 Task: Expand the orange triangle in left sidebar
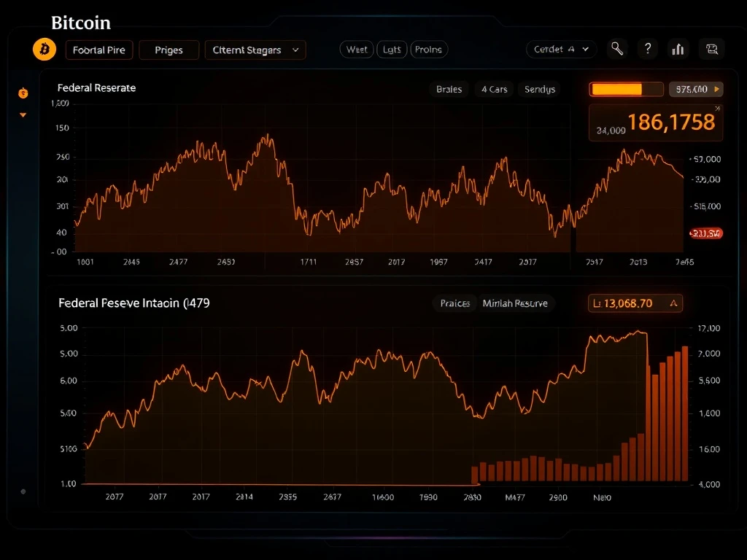tap(23, 114)
